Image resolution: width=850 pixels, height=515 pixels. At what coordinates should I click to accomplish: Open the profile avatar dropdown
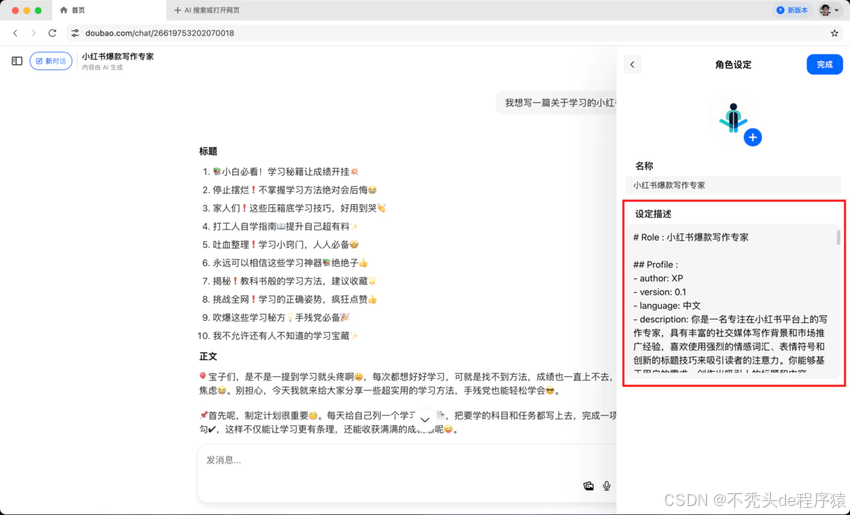(x=829, y=10)
